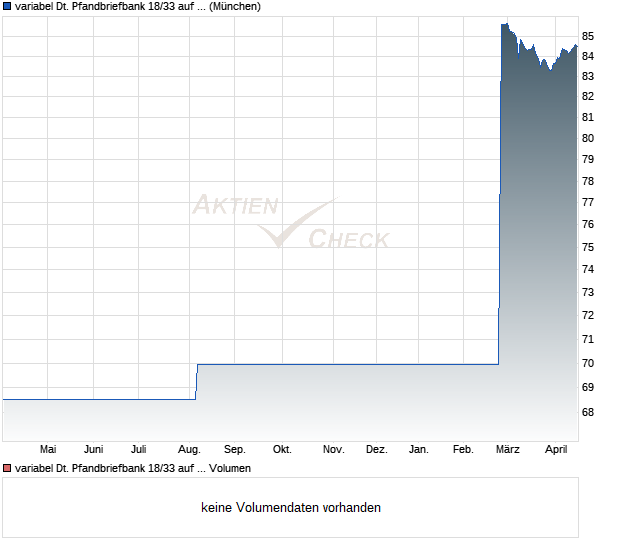Click the red Volumen legend square
The image size is (620, 546).
7,468
